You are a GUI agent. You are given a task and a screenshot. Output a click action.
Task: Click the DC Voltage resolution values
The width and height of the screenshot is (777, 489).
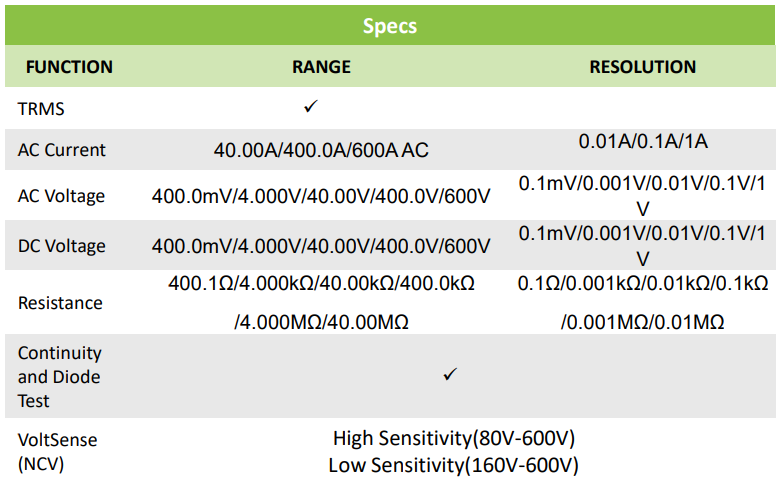[643, 245]
